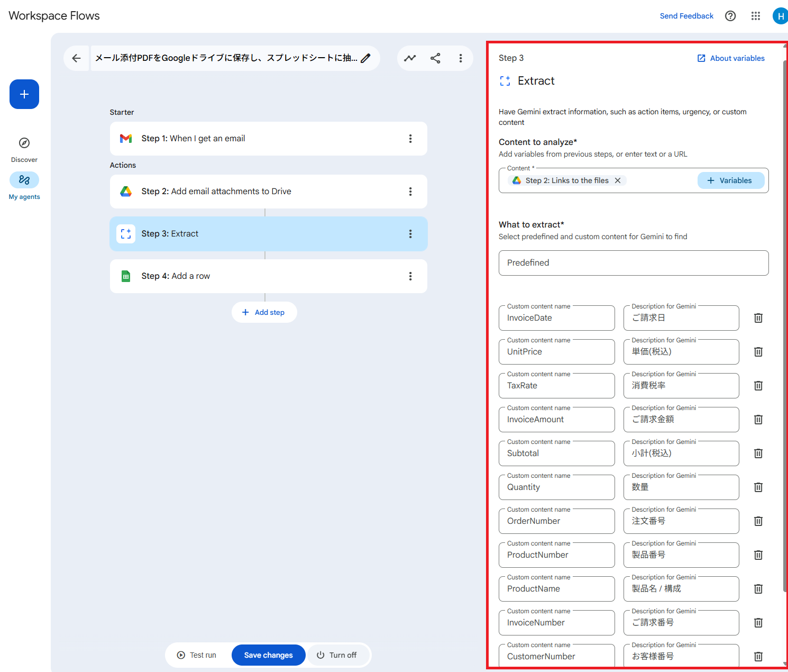Click the blue plus create button
The image size is (788, 672).
(24, 94)
